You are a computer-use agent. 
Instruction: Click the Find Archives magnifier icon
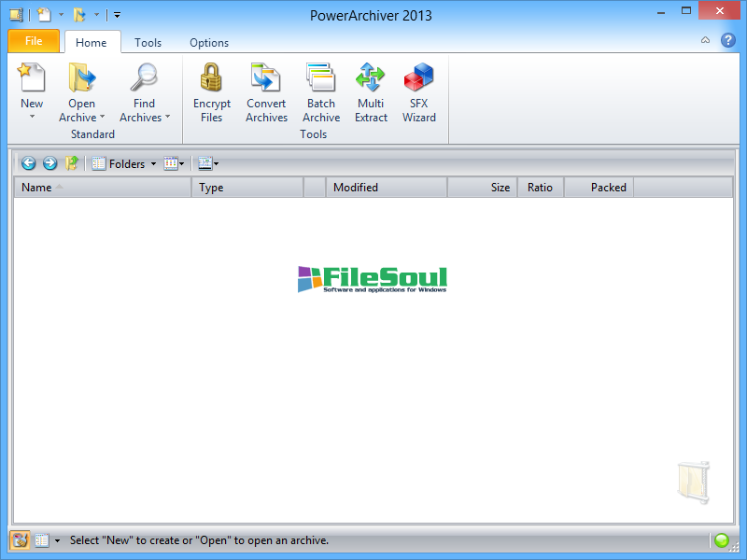pos(144,77)
